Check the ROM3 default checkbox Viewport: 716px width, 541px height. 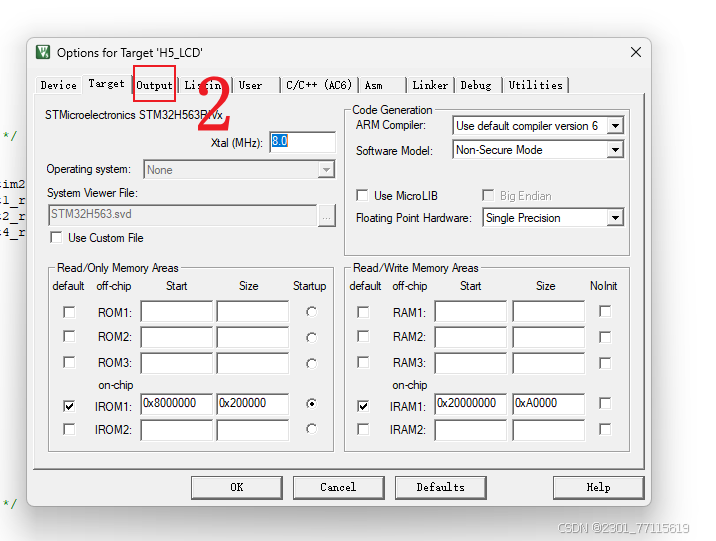point(69,362)
